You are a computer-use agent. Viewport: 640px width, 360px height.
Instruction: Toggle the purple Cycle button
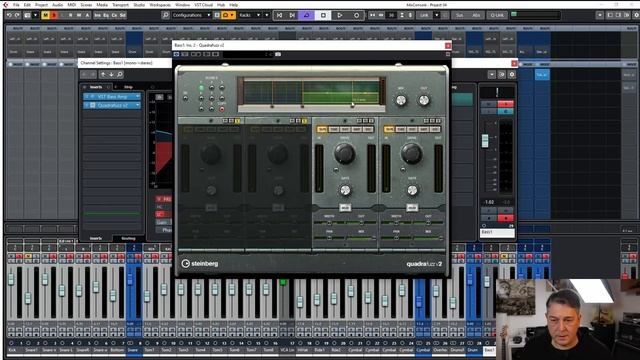[307, 15]
